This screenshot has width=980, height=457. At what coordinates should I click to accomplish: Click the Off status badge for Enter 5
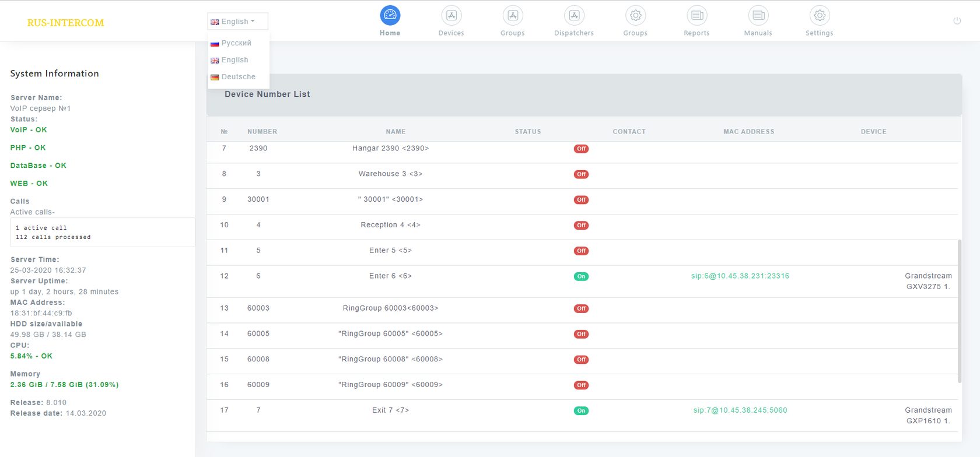point(581,251)
